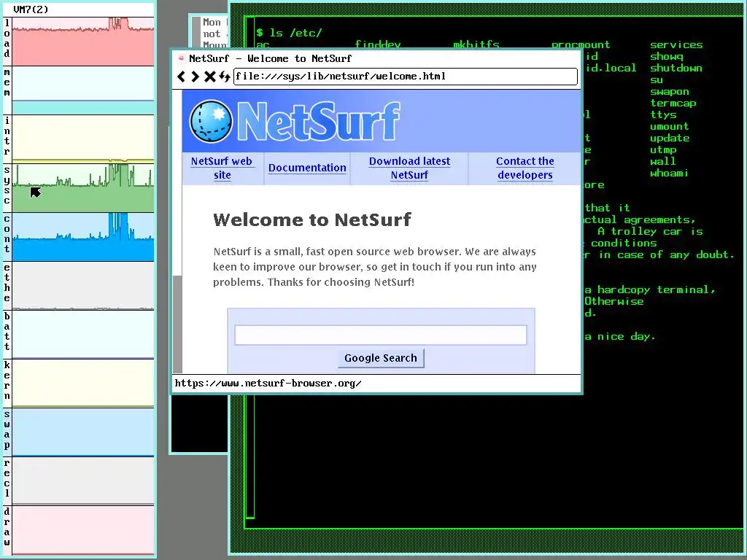Image resolution: width=747 pixels, height=560 pixels.
Task: Click 'shutdown' in the terminal listing
Action: (x=676, y=68)
